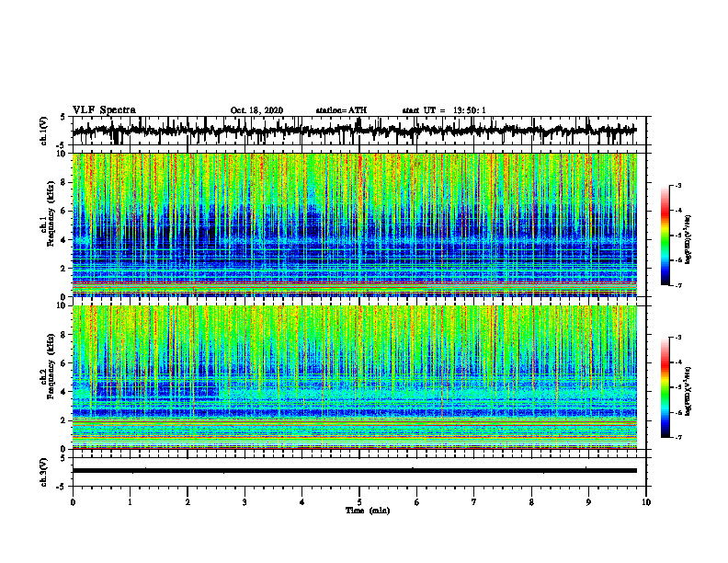
Task: Click the "ch.1(V)" waveform axis label
Action: [x=44, y=131]
